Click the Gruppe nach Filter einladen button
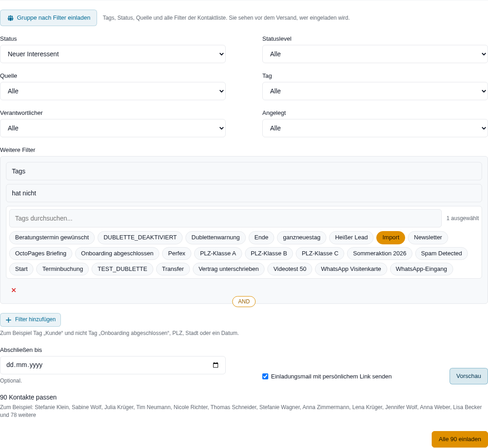 coord(49,18)
